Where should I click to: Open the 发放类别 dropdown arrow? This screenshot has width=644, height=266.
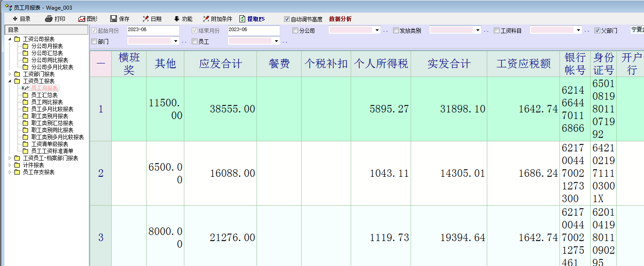[478, 31]
